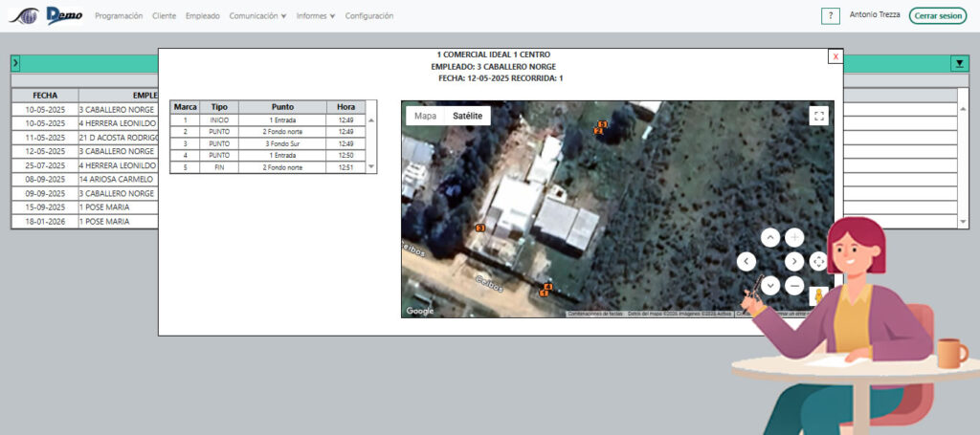Click the map's fullscreen toggle icon
This screenshot has height=435, width=980.
tap(817, 116)
